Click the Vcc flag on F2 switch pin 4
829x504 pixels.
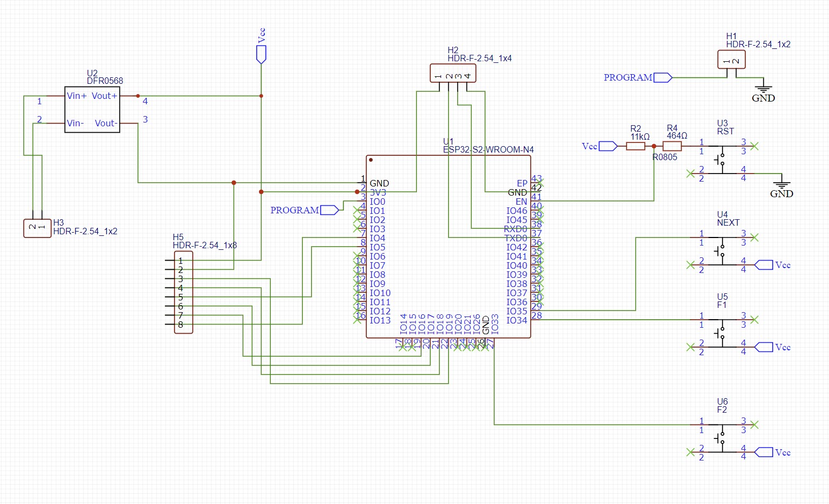coord(764,452)
